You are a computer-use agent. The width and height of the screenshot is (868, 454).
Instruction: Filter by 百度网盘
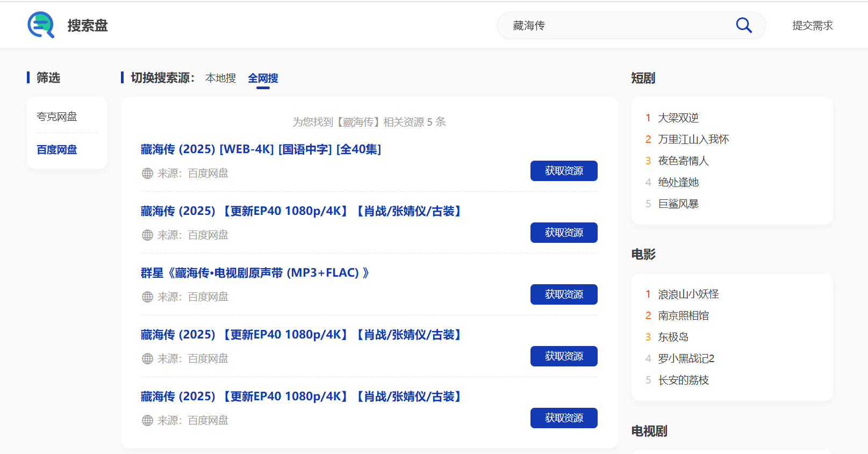point(57,150)
